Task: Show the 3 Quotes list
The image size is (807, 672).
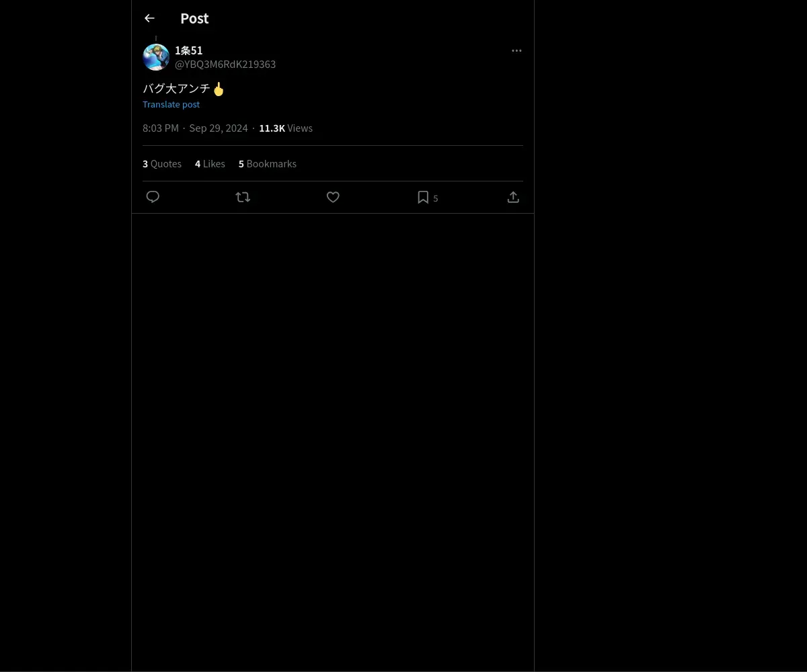Action: [x=162, y=163]
